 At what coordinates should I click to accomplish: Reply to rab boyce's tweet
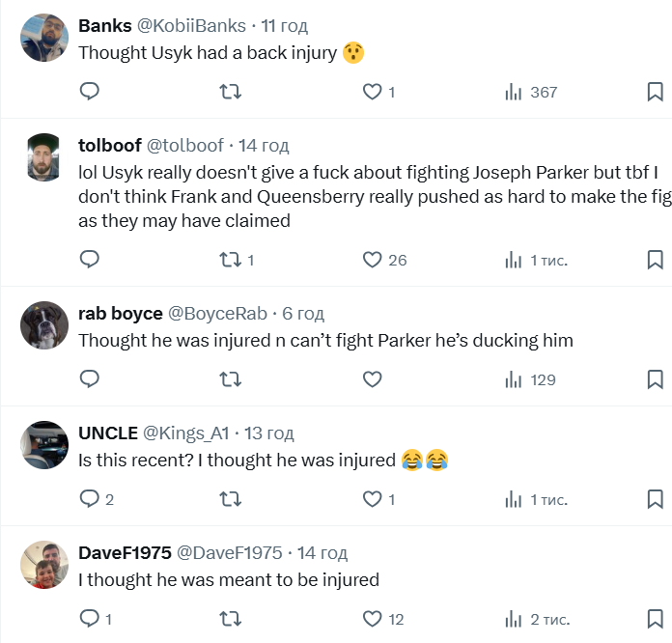[x=89, y=379]
